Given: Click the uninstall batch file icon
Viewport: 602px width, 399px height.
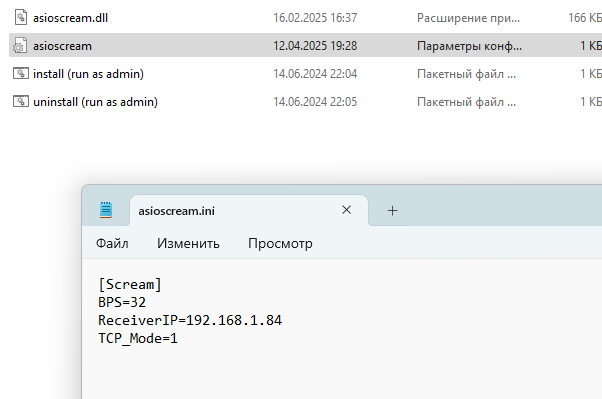Looking at the screenshot, I should pos(21,101).
